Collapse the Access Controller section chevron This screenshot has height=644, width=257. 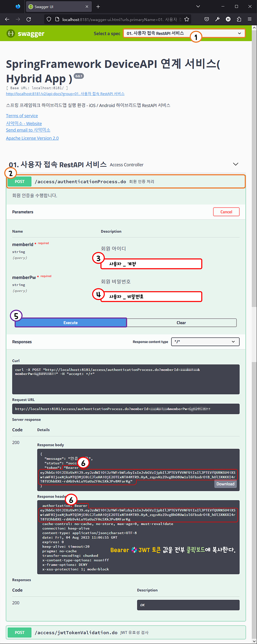click(235, 164)
